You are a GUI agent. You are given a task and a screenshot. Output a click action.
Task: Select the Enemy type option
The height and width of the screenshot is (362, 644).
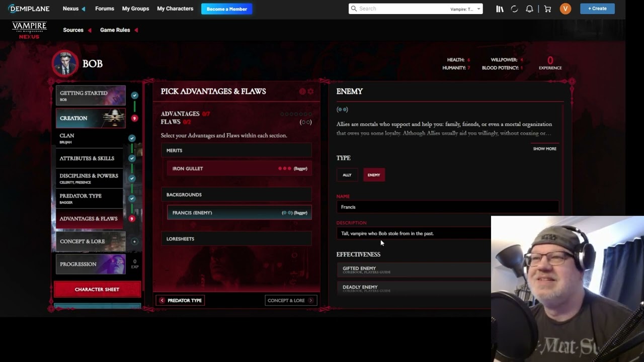point(374,175)
